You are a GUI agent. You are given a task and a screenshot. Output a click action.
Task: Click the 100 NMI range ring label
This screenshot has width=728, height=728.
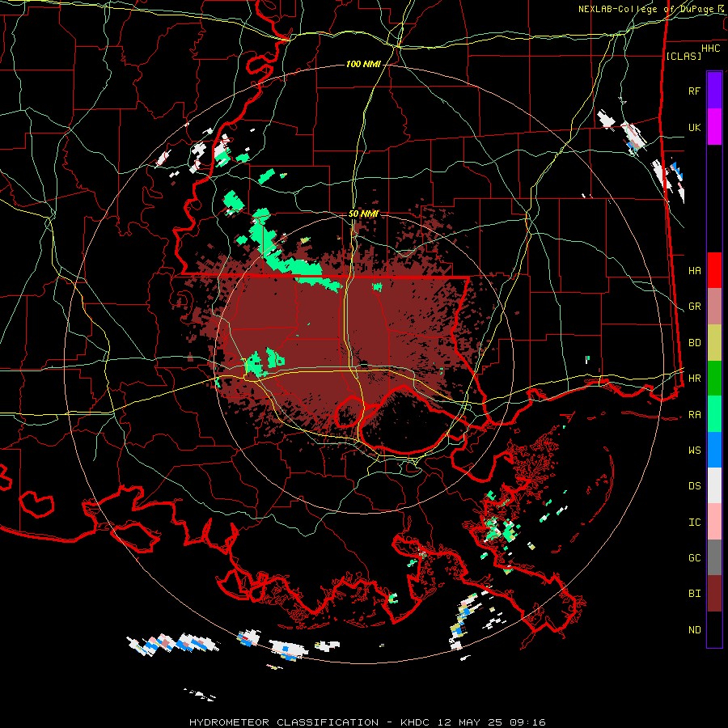pyautogui.click(x=363, y=64)
